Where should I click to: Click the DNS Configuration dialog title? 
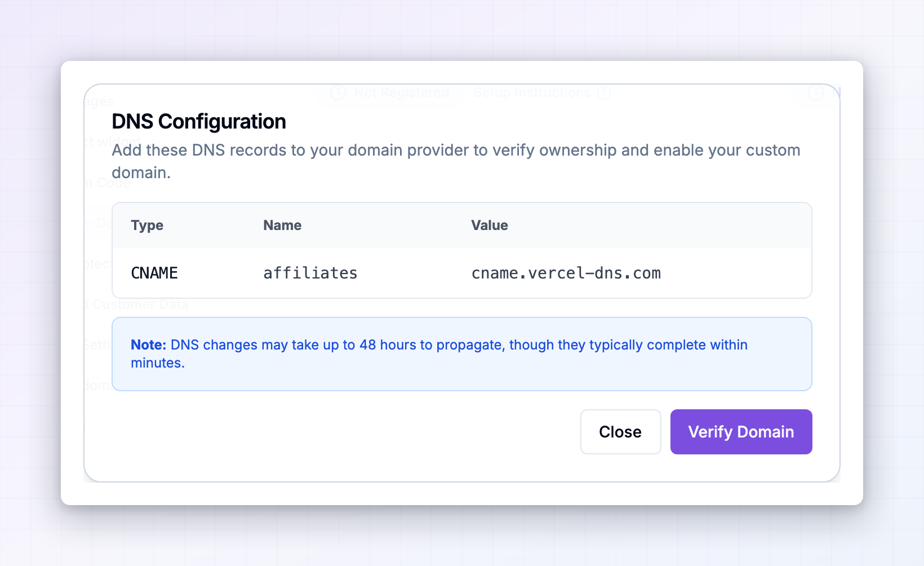[x=199, y=122]
